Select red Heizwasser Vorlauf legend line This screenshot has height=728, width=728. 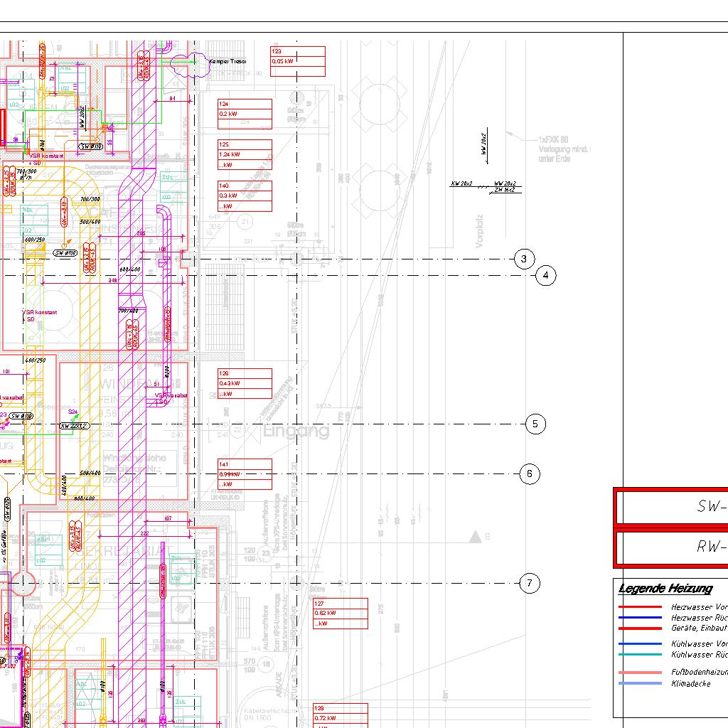pyautogui.click(x=640, y=608)
